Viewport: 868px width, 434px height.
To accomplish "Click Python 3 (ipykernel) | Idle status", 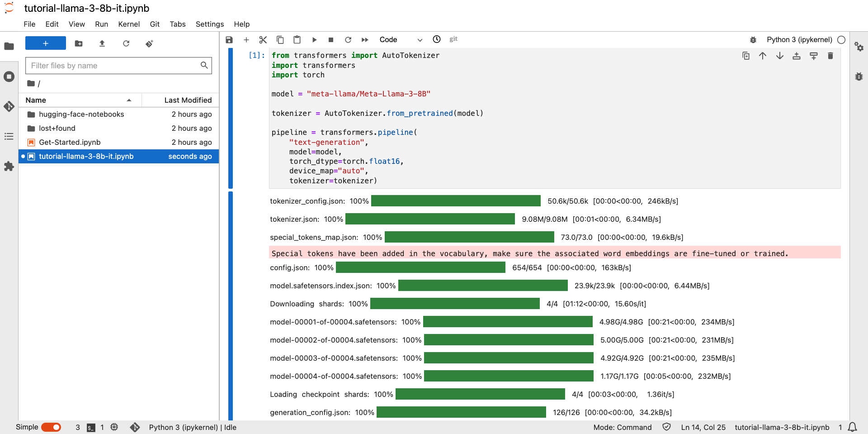I will pyautogui.click(x=193, y=427).
